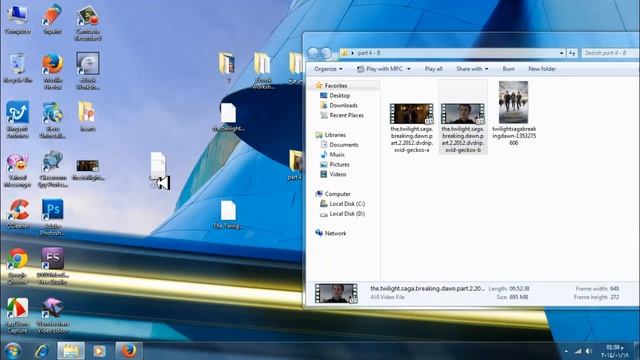Screen dimensions: 640x360
Task: Open DVDVideoSoft Free Studio shortcut
Action: [53, 265]
